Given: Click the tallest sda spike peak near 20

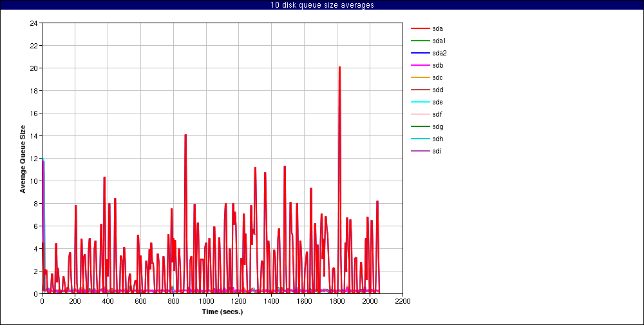Looking at the screenshot, I should pyautogui.click(x=339, y=67).
